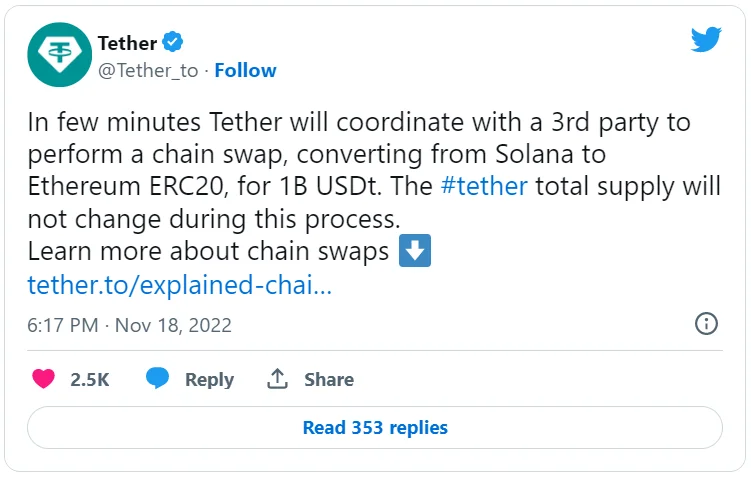Click the Tether display name
The height and width of the screenshot is (478, 751).
point(127,43)
